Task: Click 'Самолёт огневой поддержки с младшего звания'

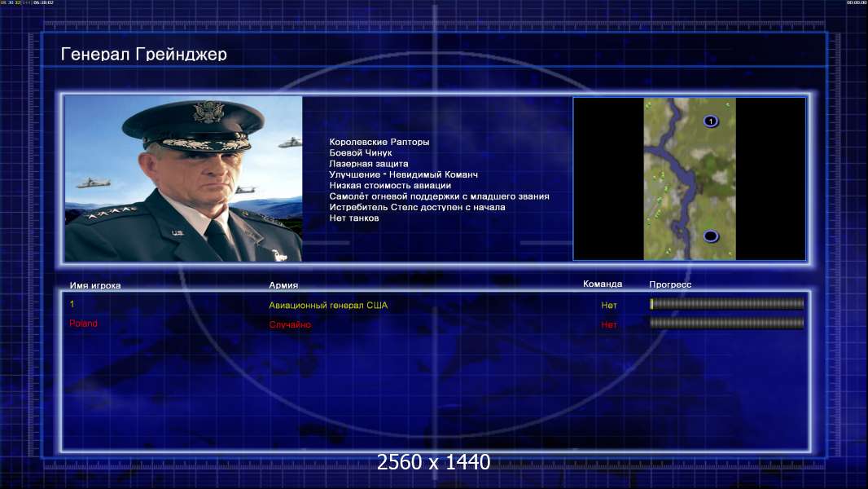Action: pos(440,196)
